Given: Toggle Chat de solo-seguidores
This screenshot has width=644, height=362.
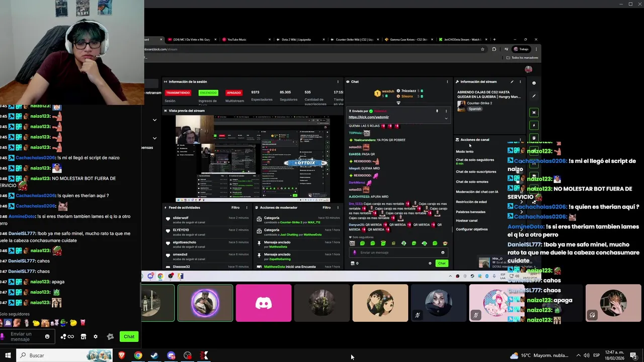Looking at the screenshot, I should click(475, 160).
